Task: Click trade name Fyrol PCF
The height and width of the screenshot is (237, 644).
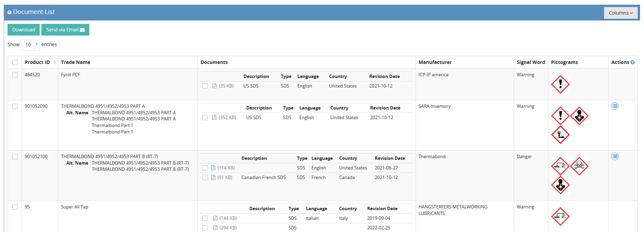Action: [x=71, y=75]
